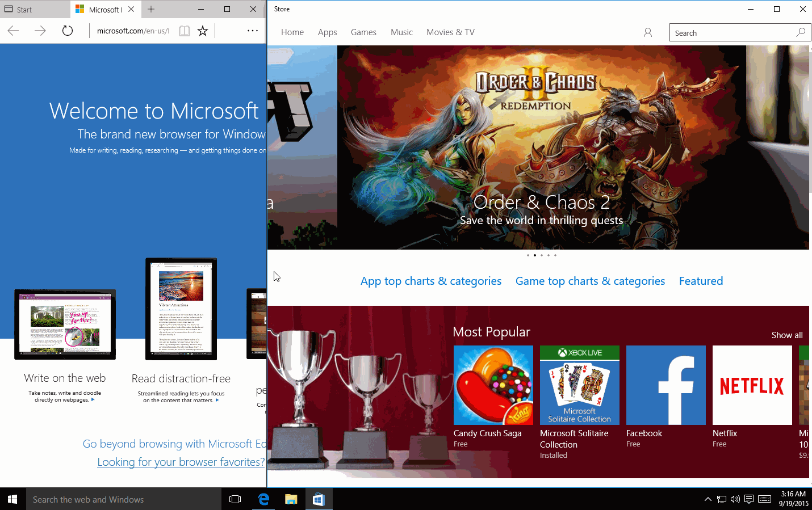Add page to favorites with star icon
The width and height of the screenshot is (812, 510).
pos(203,31)
